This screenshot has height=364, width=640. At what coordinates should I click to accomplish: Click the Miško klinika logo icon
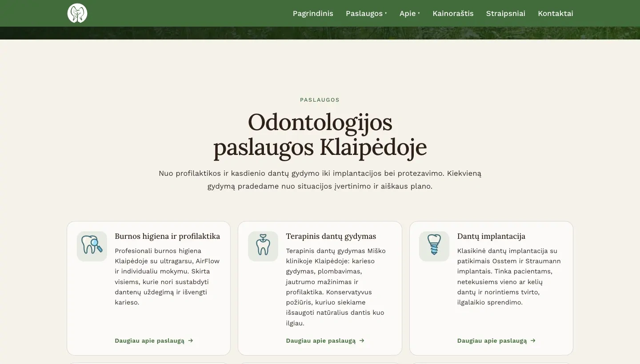77,13
